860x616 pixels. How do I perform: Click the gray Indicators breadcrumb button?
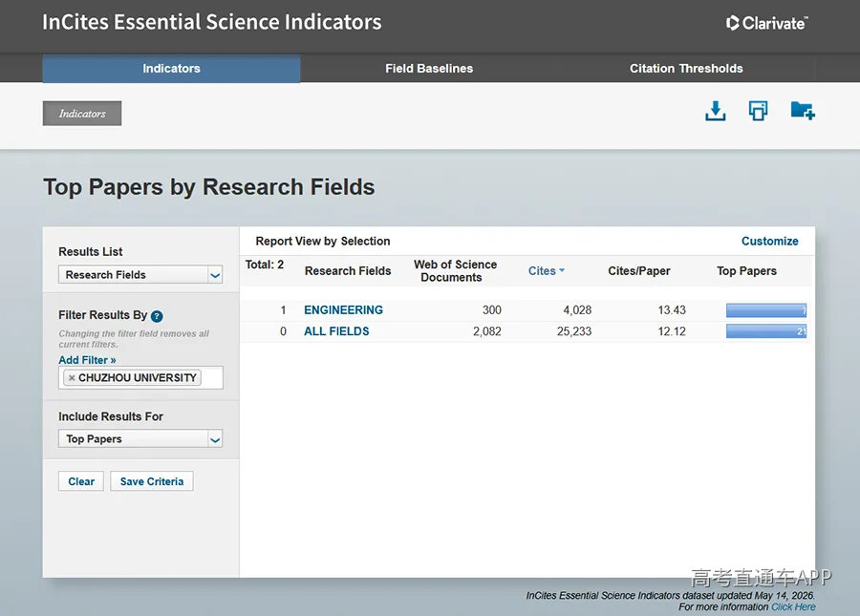pos(82,114)
